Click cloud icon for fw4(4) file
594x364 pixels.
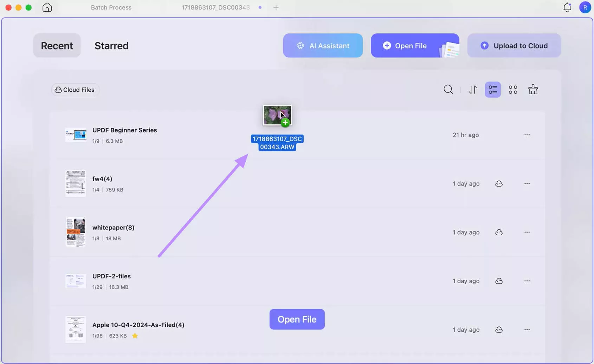pyautogui.click(x=499, y=184)
